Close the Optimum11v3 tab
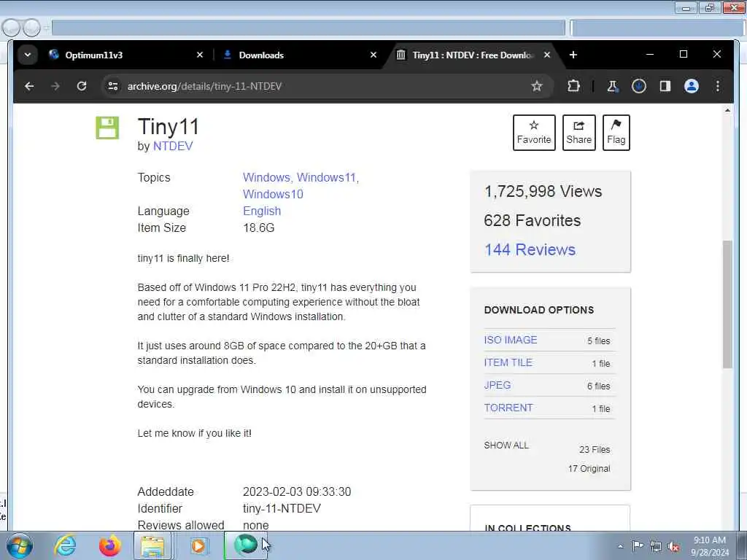 click(x=200, y=55)
